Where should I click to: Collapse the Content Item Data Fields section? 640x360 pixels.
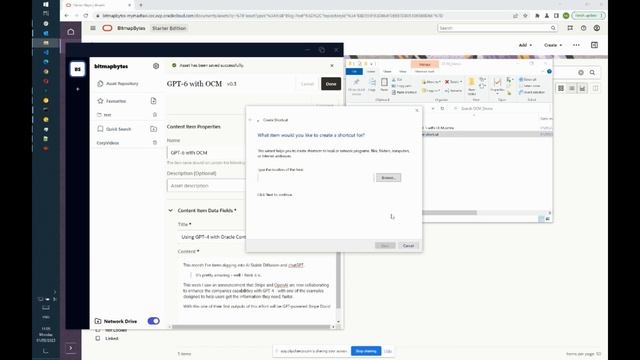170,211
